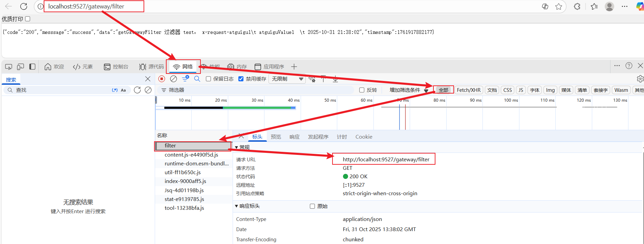Click the 查找 search input field
This screenshot has width=644, height=244.
click(x=63, y=90)
